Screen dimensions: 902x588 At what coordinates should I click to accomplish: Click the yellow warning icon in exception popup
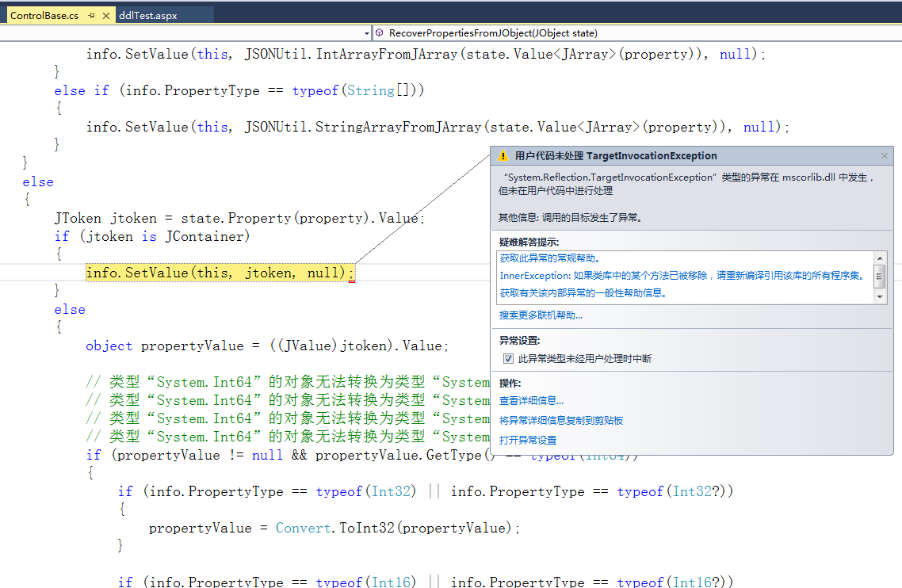tap(503, 156)
